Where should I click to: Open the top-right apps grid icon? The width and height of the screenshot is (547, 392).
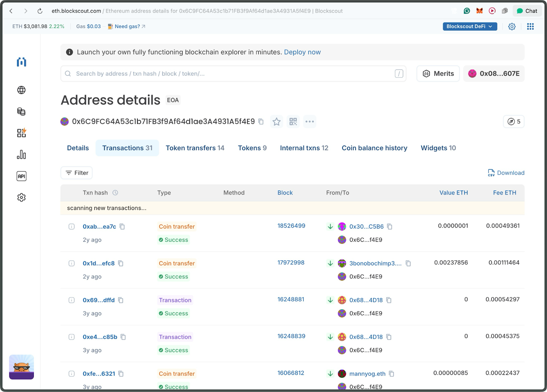(x=530, y=26)
